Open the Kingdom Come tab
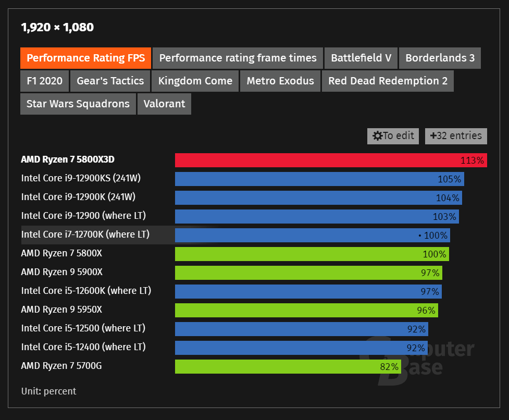Screen dimensions: 509x420 coord(195,81)
